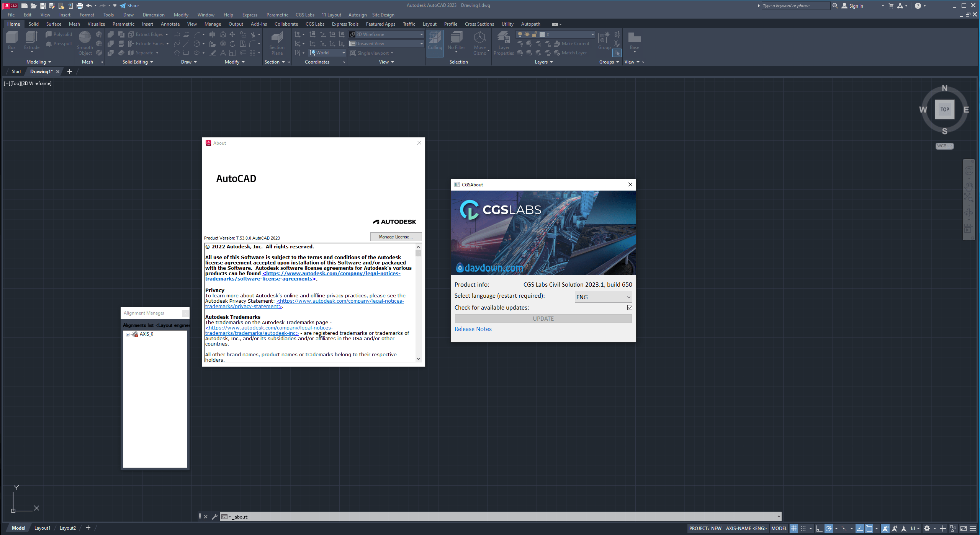The height and width of the screenshot is (535, 980).
Task: Toggle ortho mode in status bar
Action: (x=819, y=528)
